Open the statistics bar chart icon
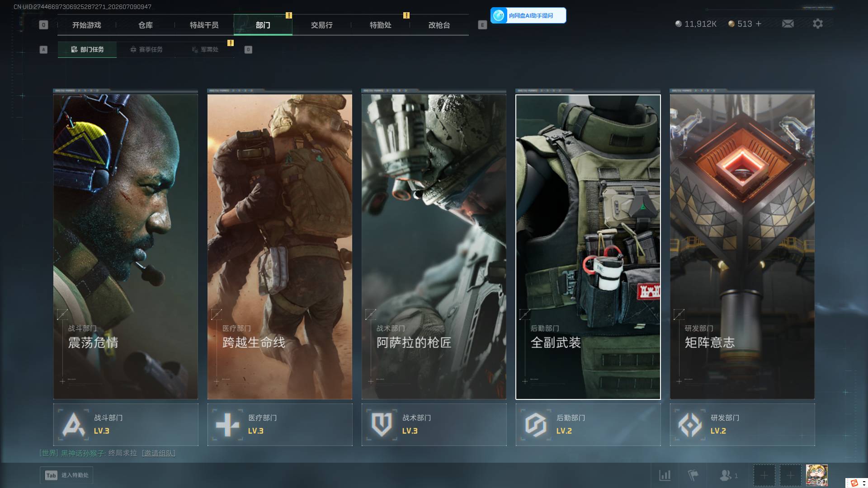Viewport: 868px width, 488px height. (665, 475)
